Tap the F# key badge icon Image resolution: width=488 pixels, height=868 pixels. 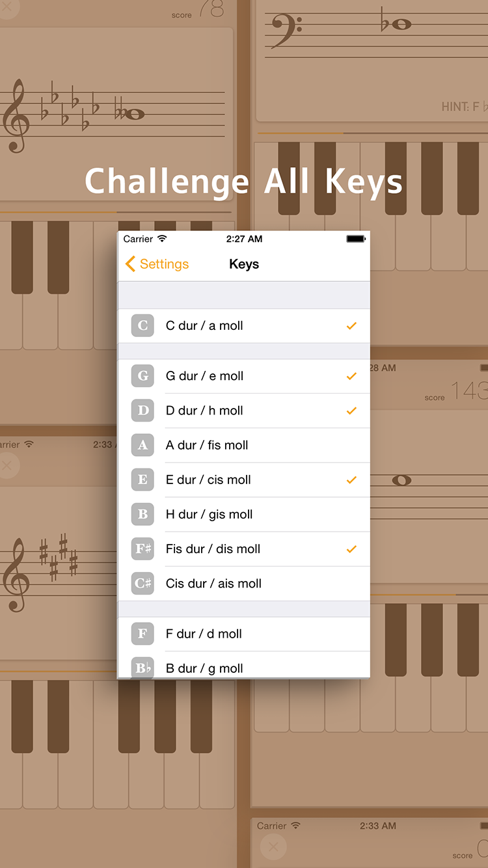tap(142, 549)
